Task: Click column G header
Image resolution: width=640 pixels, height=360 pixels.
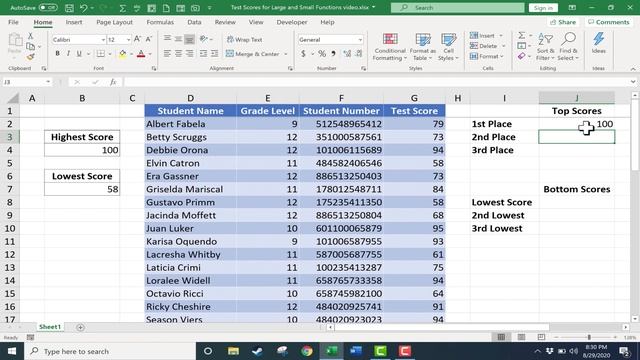Action: (x=414, y=98)
